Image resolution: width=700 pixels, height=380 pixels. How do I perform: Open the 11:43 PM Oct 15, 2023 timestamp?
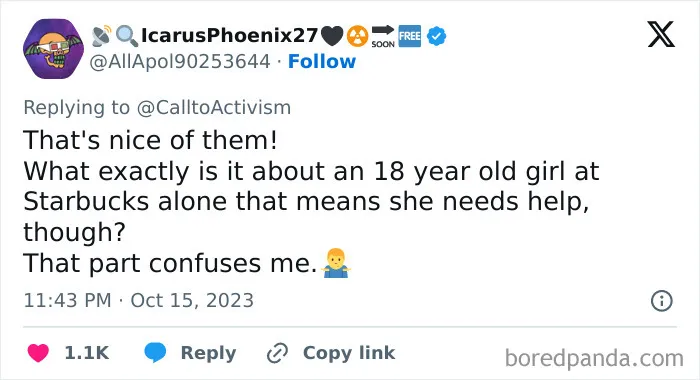point(138,301)
